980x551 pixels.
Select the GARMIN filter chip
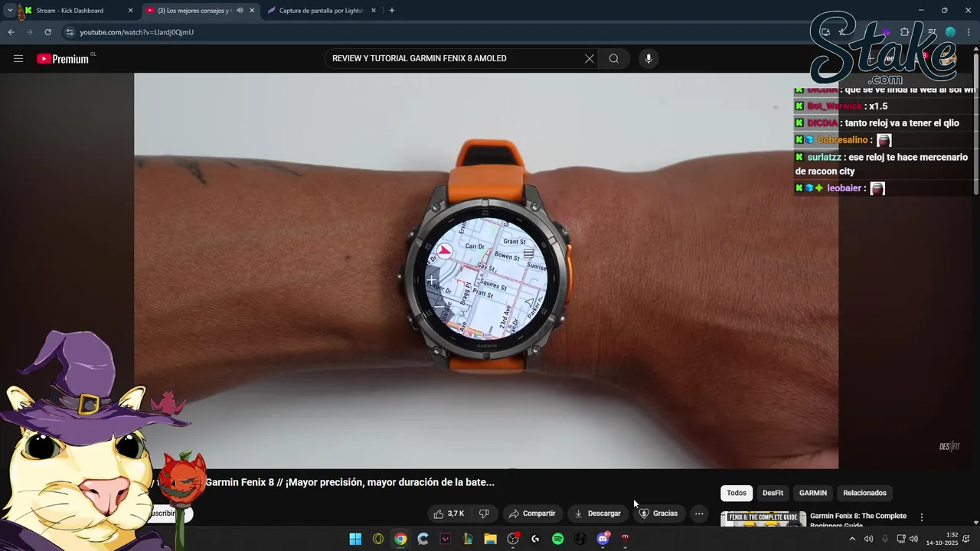[x=813, y=493]
